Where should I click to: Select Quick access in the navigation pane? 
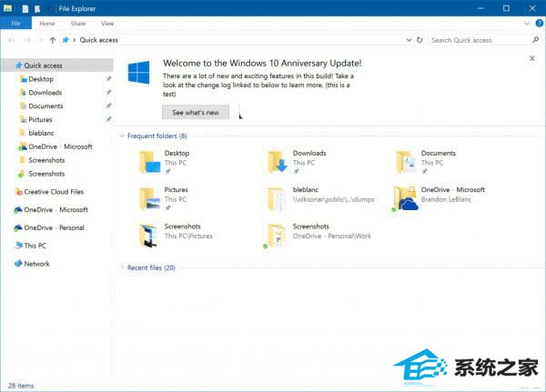click(x=57, y=65)
